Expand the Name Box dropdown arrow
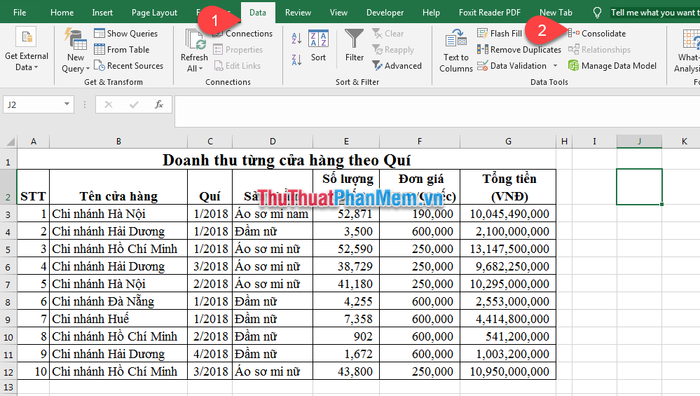Image resolution: width=700 pixels, height=396 pixels. pyautogui.click(x=67, y=104)
